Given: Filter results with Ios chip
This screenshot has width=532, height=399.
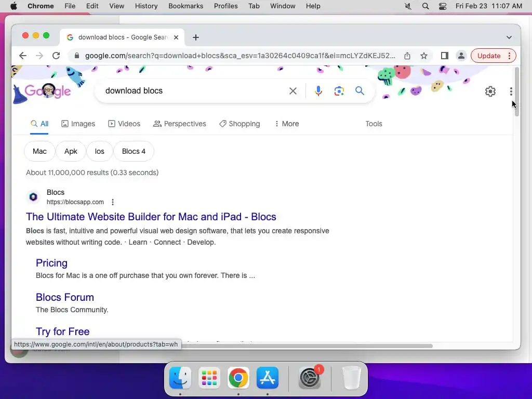Looking at the screenshot, I should (x=99, y=151).
